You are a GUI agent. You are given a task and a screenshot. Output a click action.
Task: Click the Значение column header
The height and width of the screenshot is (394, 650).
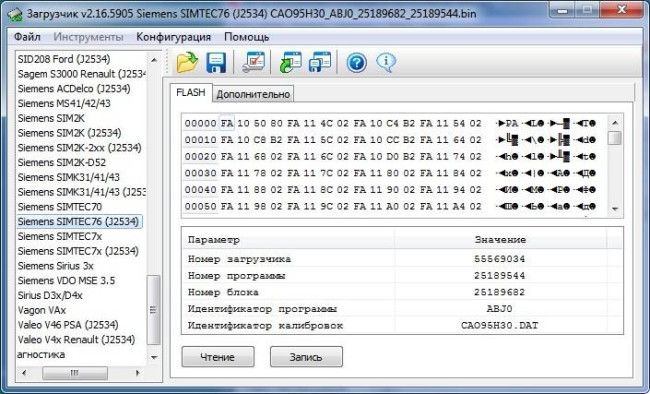[500, 240]
